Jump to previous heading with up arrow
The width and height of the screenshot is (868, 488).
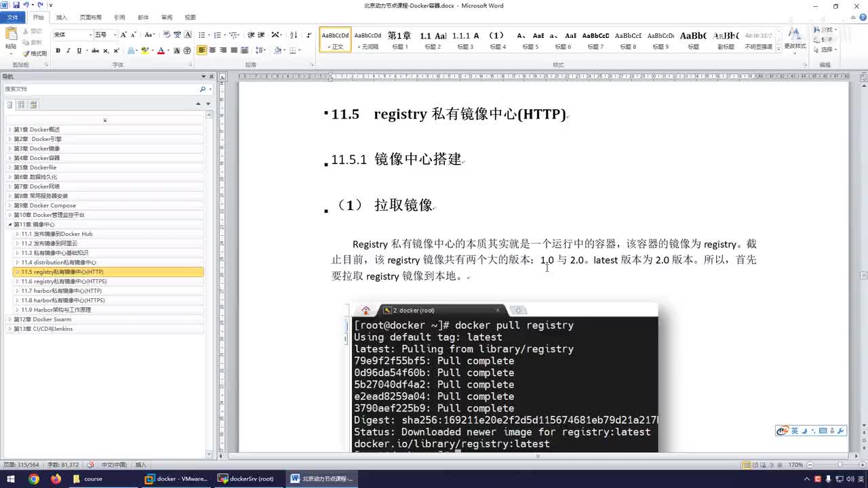coord(198,104)
